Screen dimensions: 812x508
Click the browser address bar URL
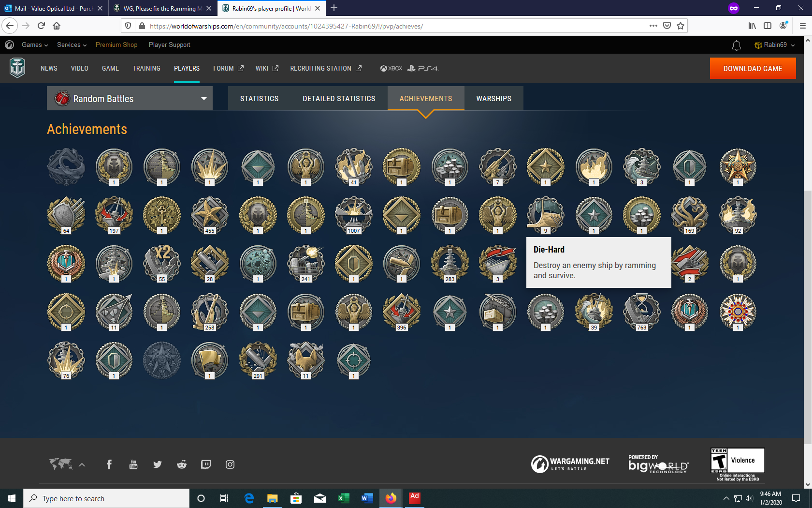[338, 26]
